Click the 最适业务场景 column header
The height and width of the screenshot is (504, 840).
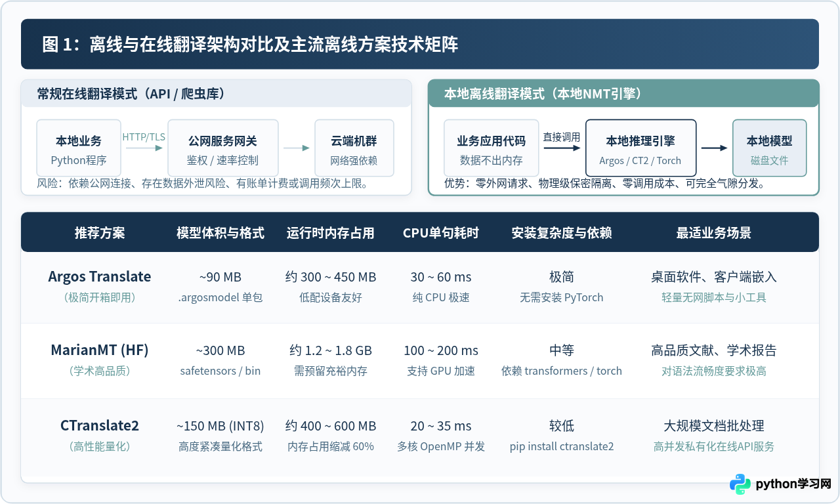pyautogui.click(x=714, y=233)
